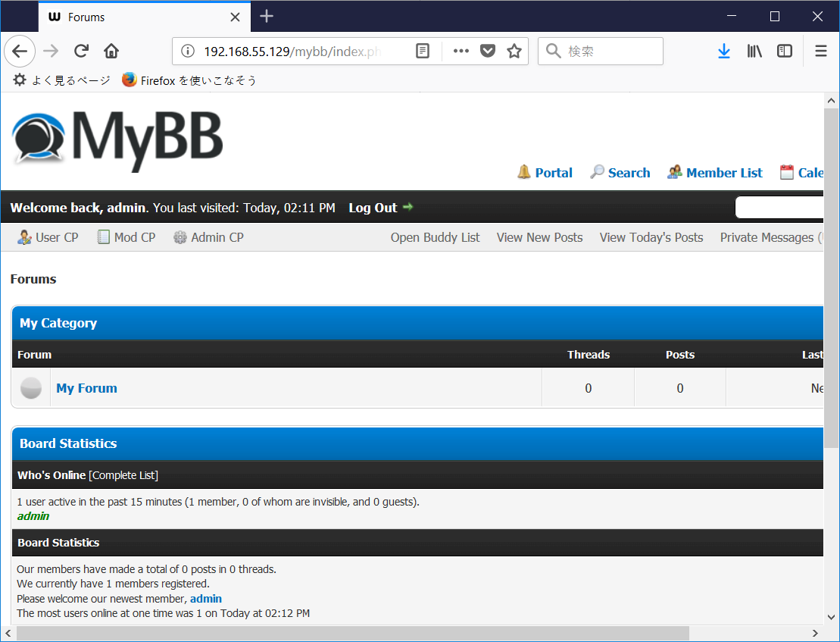
Task: Open Firefox を使いこなそう bookmark
Action: 189,80
